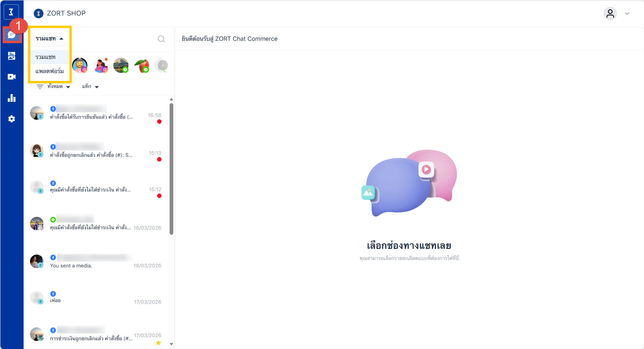
Task: Click next arrow in channel avatar row
Action: click(163, 65)
